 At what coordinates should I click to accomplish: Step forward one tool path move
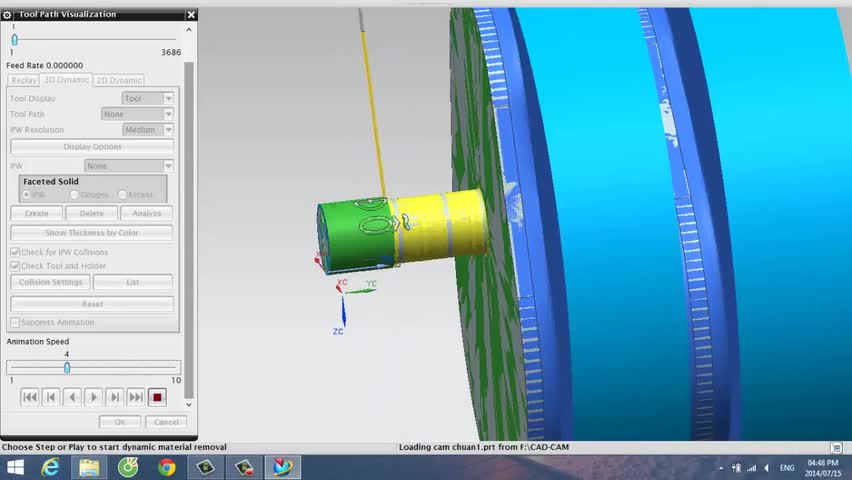point(115,397)
